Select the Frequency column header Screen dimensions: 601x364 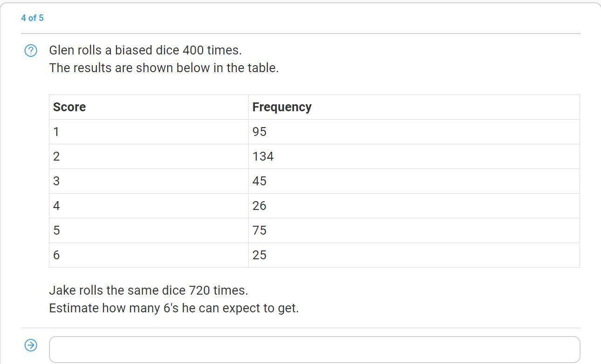click(x=414, y=107)
